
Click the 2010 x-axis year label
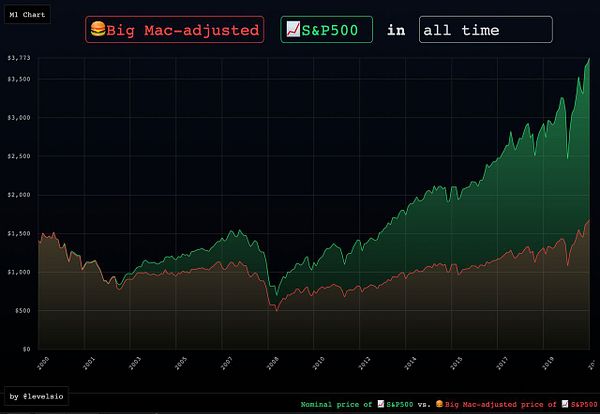point(318,363)
